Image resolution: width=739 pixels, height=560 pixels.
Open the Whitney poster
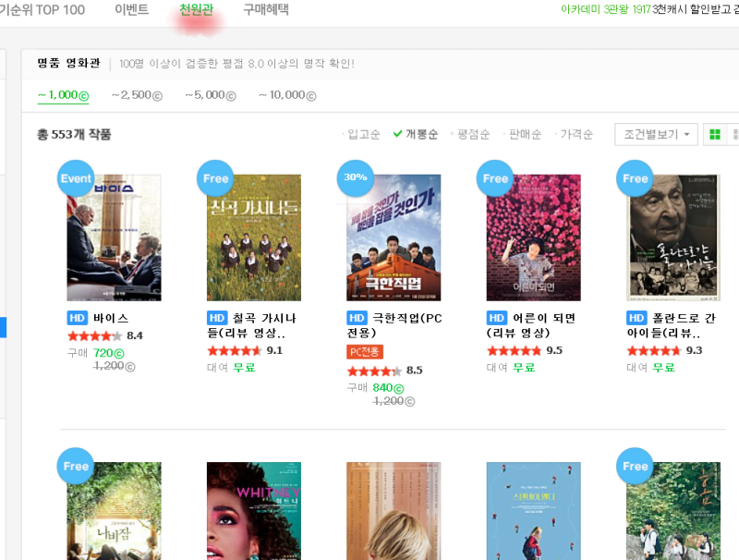(x=254, y=511)
